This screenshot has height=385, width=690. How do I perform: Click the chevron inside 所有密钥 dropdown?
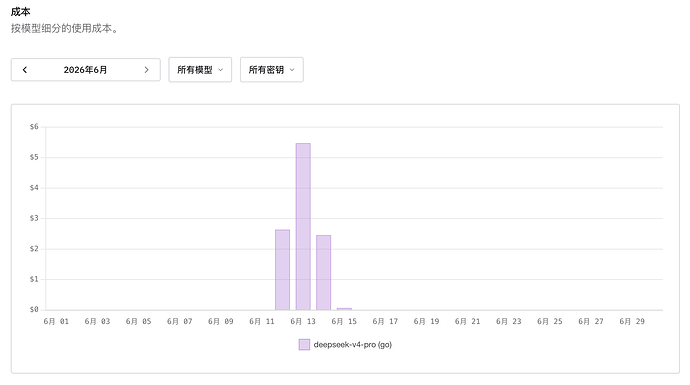point(292,70)
